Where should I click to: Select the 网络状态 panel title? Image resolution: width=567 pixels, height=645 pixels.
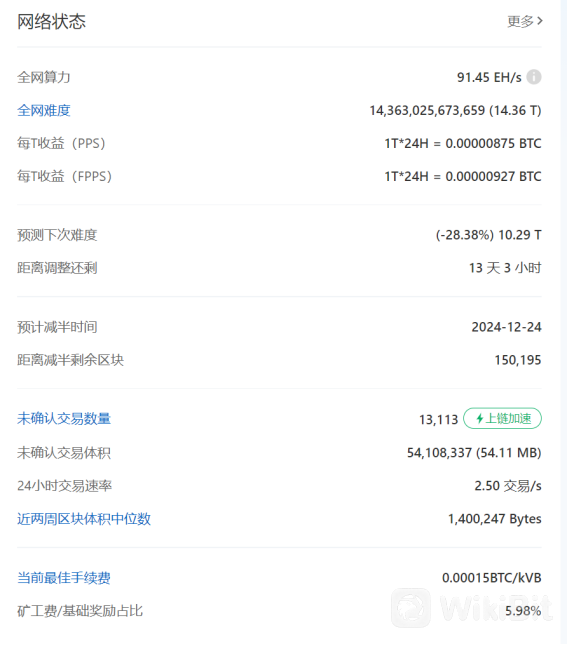(x=51, y=21)
